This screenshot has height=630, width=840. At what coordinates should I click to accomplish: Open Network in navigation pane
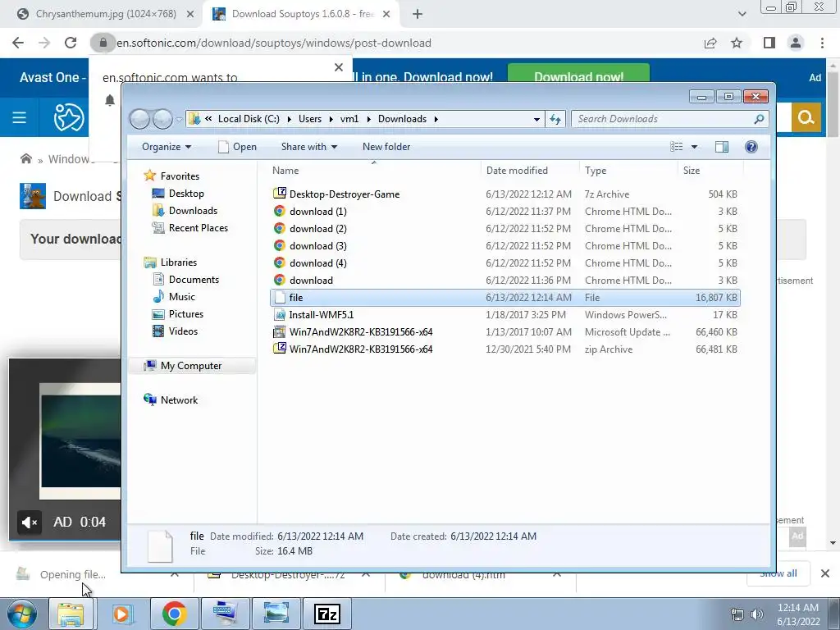point(179,400)
